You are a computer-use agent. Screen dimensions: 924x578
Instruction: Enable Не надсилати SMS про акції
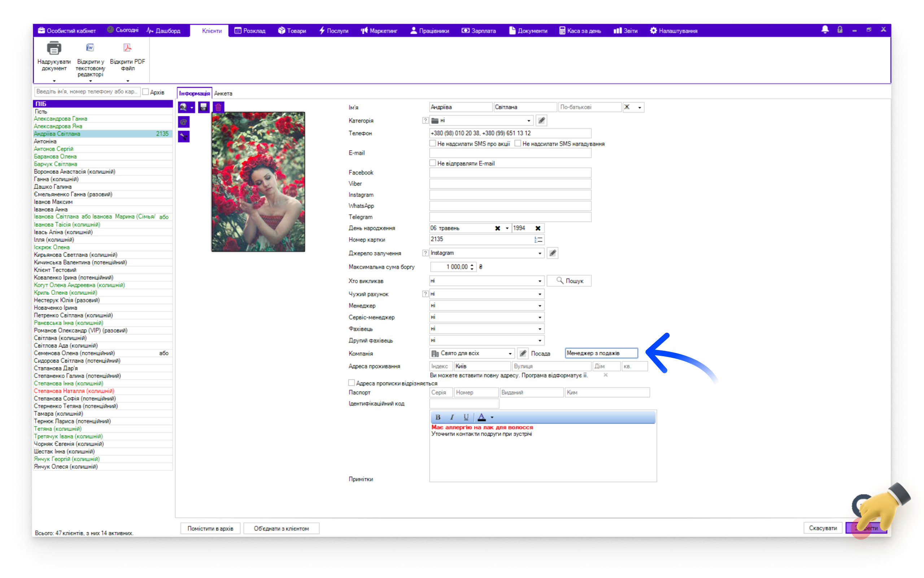click(x=433, y=144)
